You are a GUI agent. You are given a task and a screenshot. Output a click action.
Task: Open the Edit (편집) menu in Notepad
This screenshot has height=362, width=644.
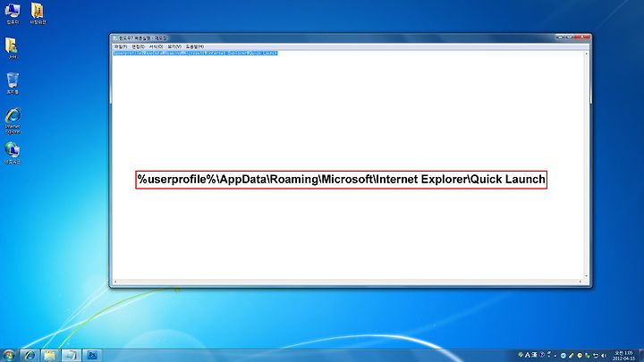click(x=138, y=46)
